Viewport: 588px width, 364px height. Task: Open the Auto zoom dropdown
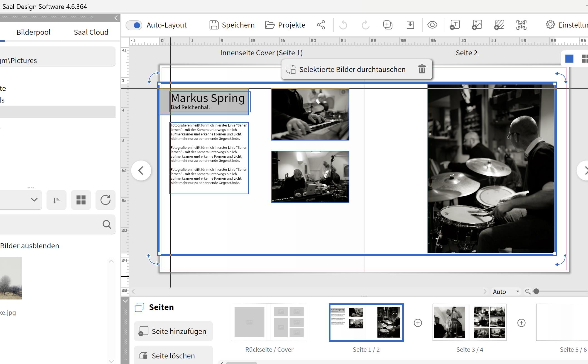click(x=506, y=291)
